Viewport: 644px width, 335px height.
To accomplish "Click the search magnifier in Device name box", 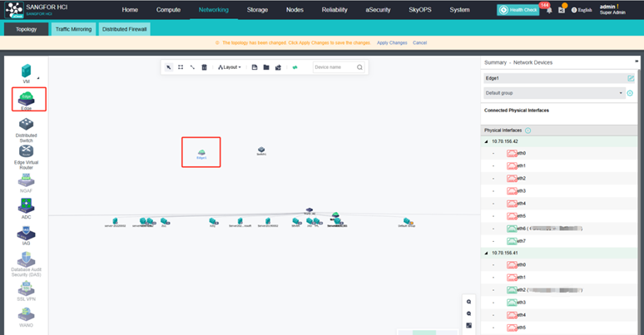I will pos(359,67).
